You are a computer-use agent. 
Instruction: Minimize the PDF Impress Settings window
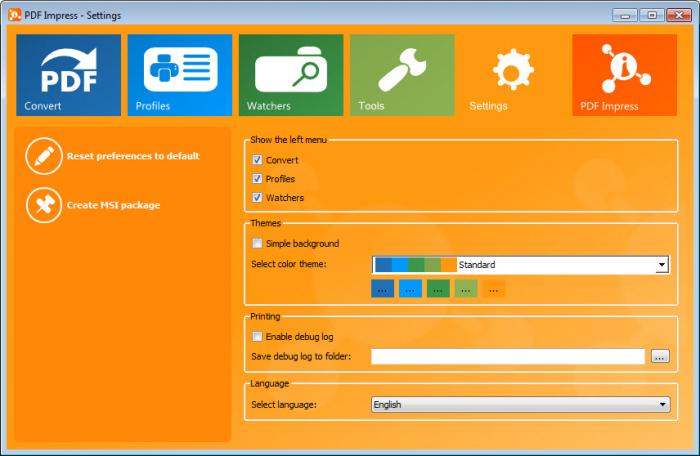point(625,15)
